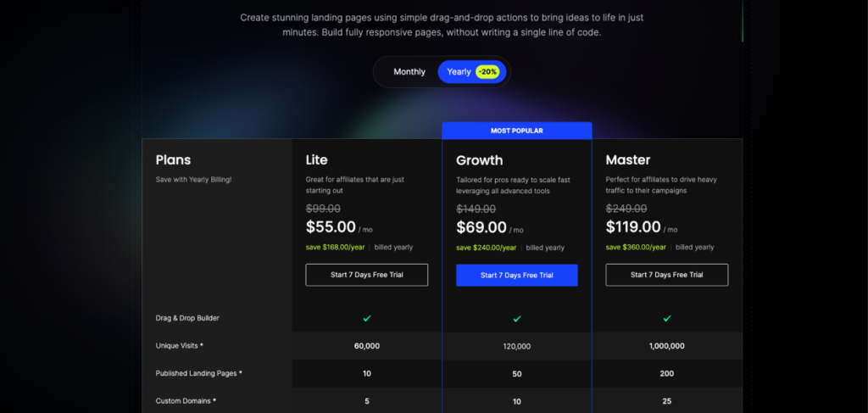The height and width of the screenshot is (413, 868).
Task: Click the Lite save $168.00/year text
Action: (335, 248)
